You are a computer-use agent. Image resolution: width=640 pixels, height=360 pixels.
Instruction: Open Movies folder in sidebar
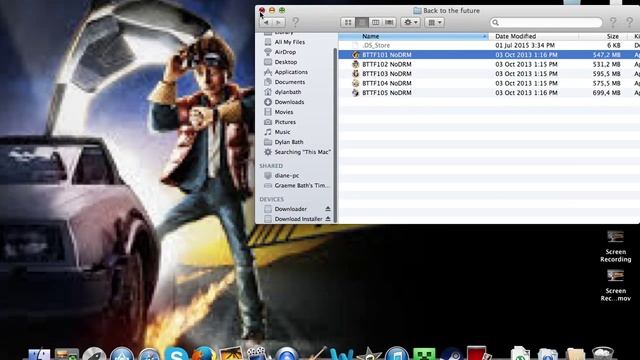(x=284, y=112)
